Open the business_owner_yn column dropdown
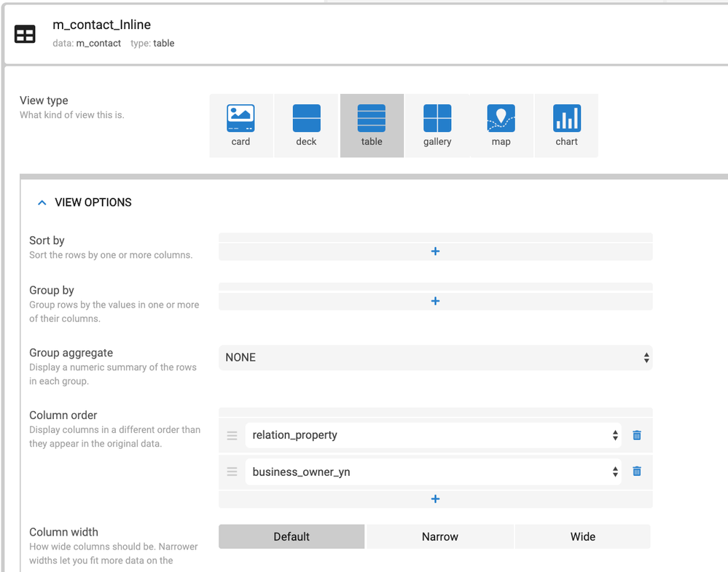Viewport: 728px width, 572px height. [x=433, y=471]
